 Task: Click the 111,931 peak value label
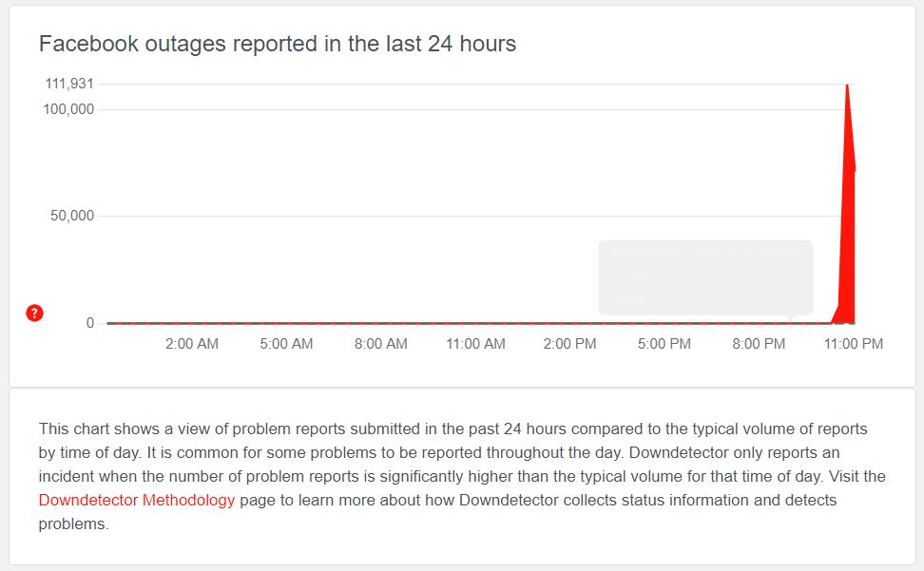pos(69,84)
